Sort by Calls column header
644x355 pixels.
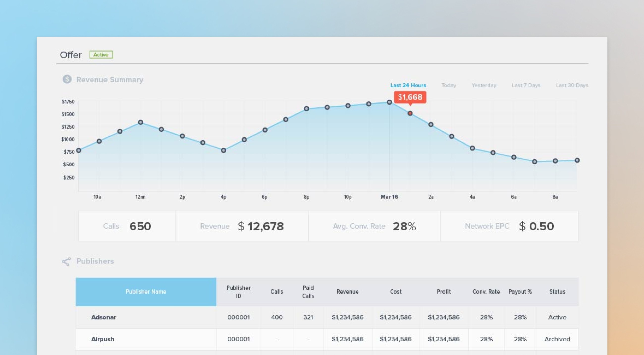[x=277, y=292]
